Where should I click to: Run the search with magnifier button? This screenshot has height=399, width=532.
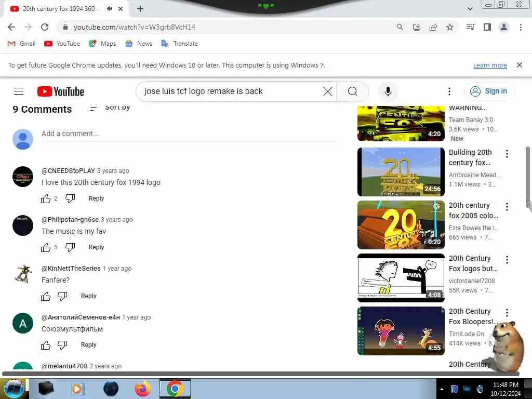click(x=353, y=91)
